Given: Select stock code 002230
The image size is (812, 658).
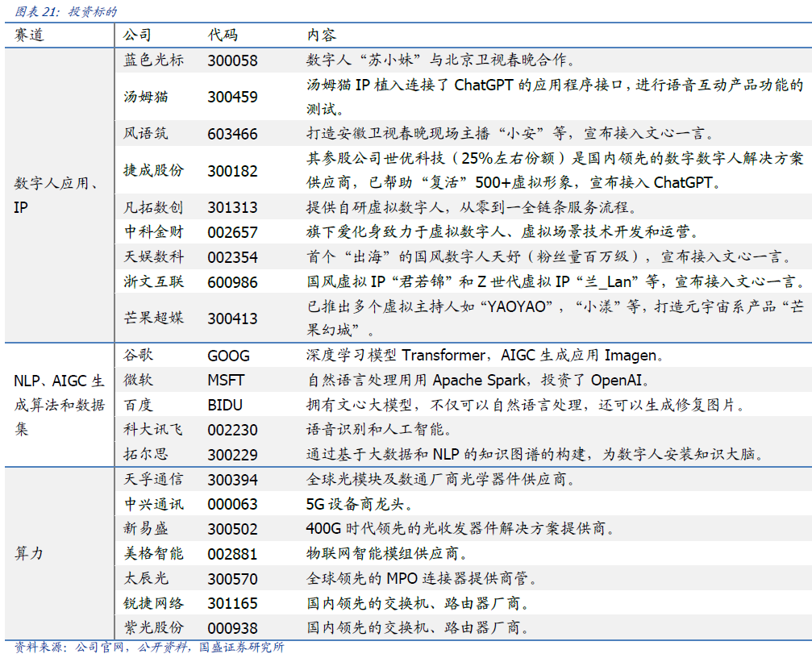Looking at the screenshot, I should (x=232, y=431).
